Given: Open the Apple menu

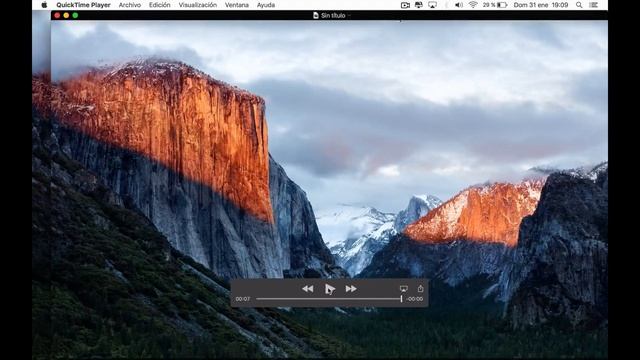Looking at the screenshot, I should (x=44, y=5).
